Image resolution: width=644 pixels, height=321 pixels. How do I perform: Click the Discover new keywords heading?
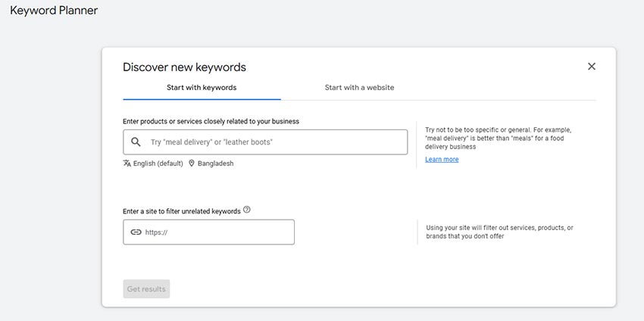click(184, 67)
